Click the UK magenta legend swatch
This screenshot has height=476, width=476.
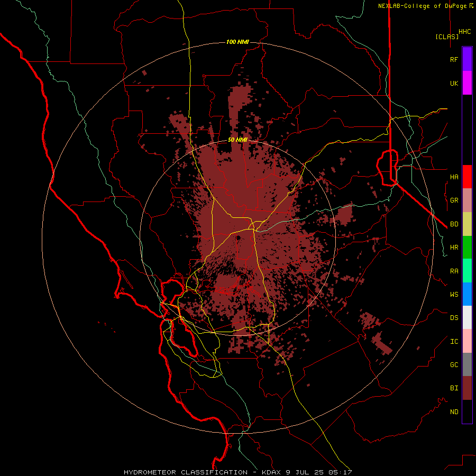click(467, 83)
